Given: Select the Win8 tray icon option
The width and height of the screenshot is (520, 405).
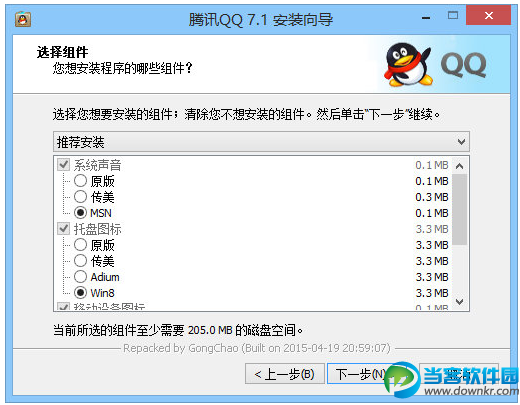Looking at the screenshot, I should pos(80,292).
